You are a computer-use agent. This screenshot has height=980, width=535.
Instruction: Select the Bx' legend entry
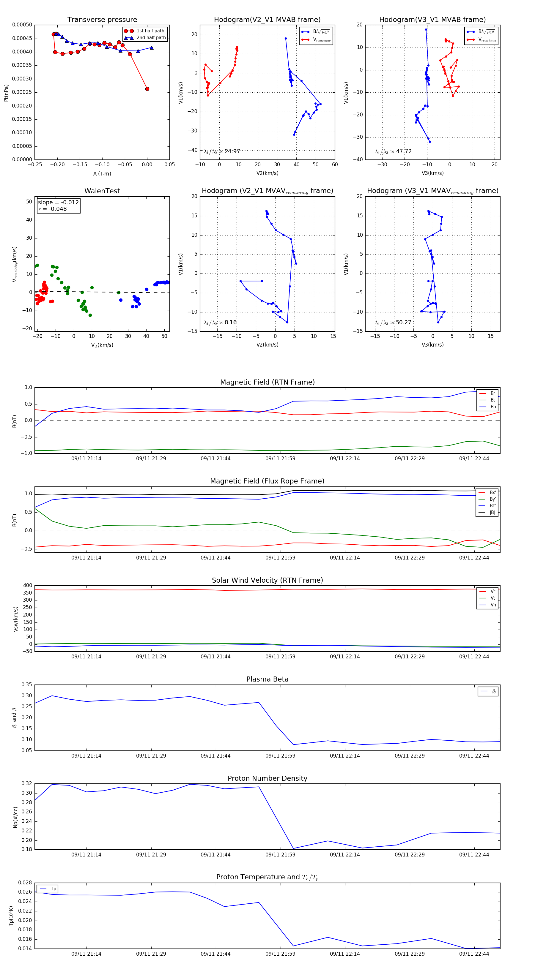[x=487, y=493]
